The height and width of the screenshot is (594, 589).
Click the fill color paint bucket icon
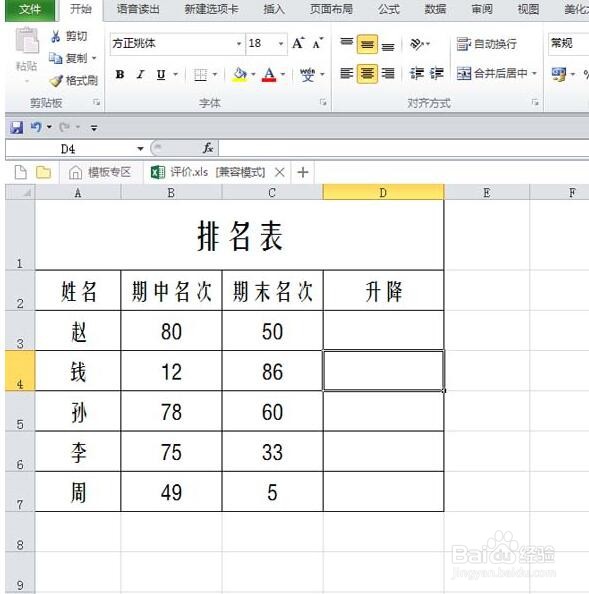tap(240, 74)
